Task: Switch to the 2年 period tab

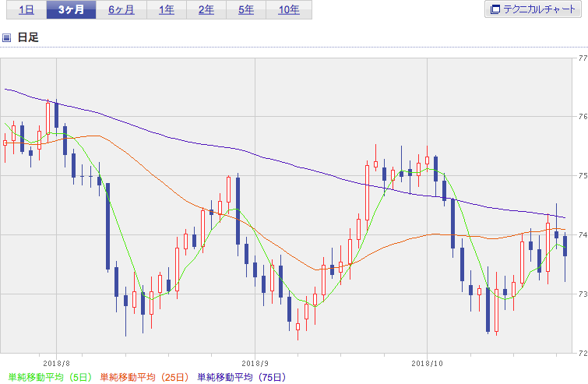Action: (206, 10)
